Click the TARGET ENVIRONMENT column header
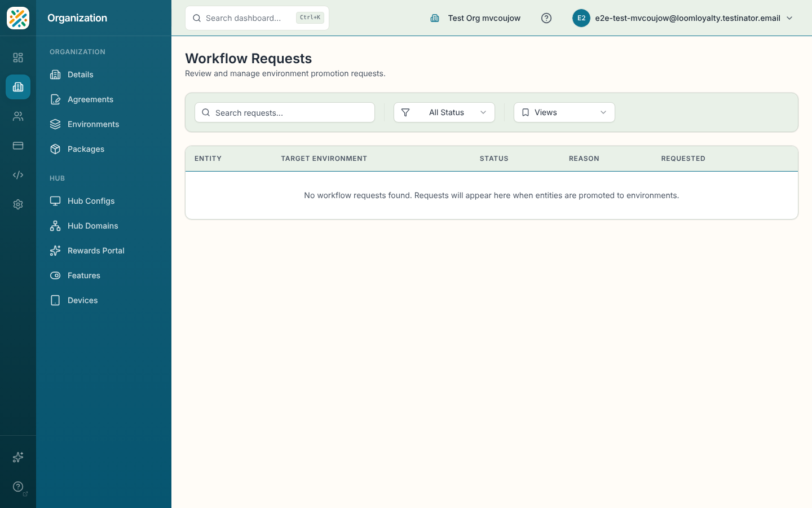The width and height of the screenshot is (812, 508). point(324,159)
